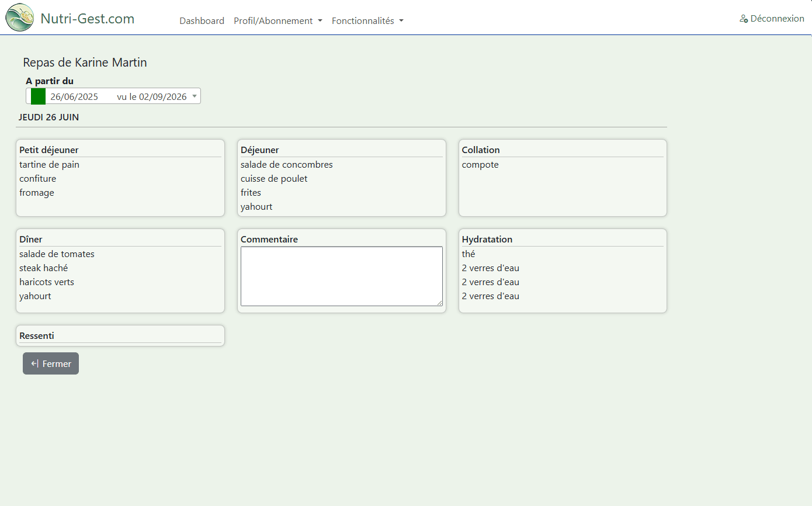Click the Fermer button
This screenshot has height=506, width=812.
[x=51, y=363]
